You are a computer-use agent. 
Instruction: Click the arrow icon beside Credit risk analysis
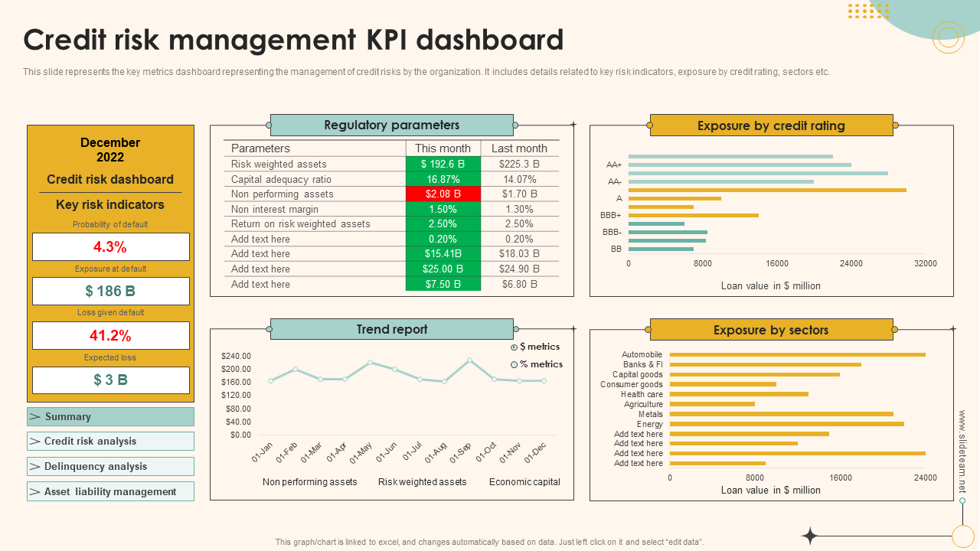(35, 441)
